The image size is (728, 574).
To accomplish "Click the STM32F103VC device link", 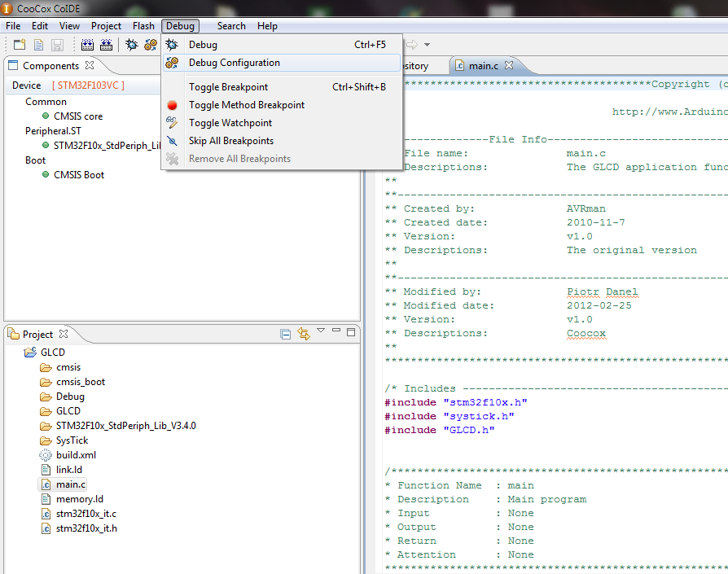I will tap(88, 85).
